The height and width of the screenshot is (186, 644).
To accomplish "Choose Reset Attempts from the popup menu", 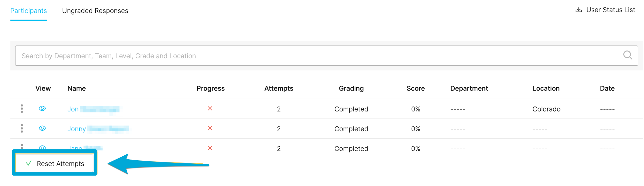I will [55, 164].
